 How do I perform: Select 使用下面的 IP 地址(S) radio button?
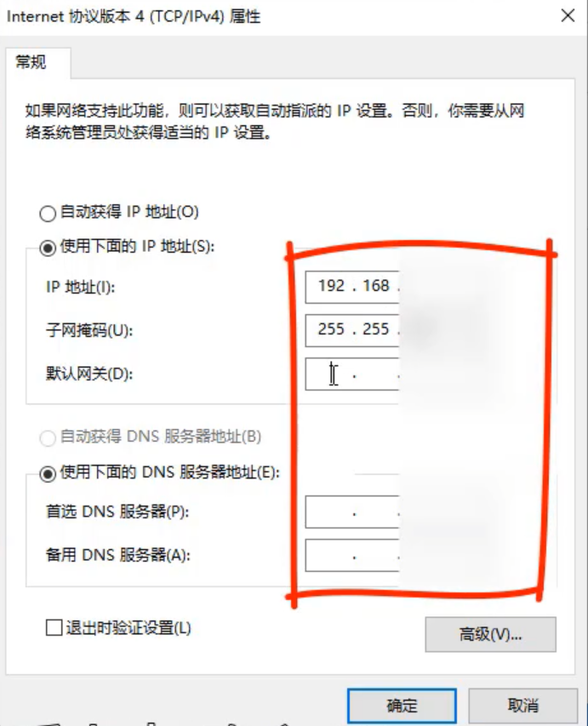click(x=48, y=248)
